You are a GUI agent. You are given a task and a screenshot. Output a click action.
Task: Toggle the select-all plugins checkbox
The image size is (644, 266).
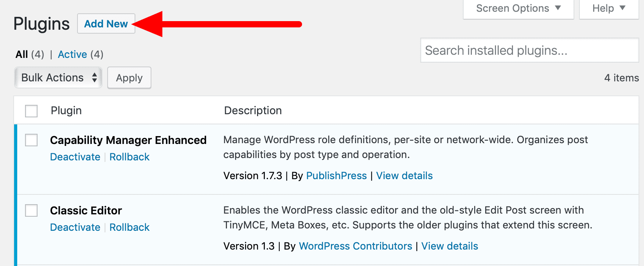(x=31, y=111)
